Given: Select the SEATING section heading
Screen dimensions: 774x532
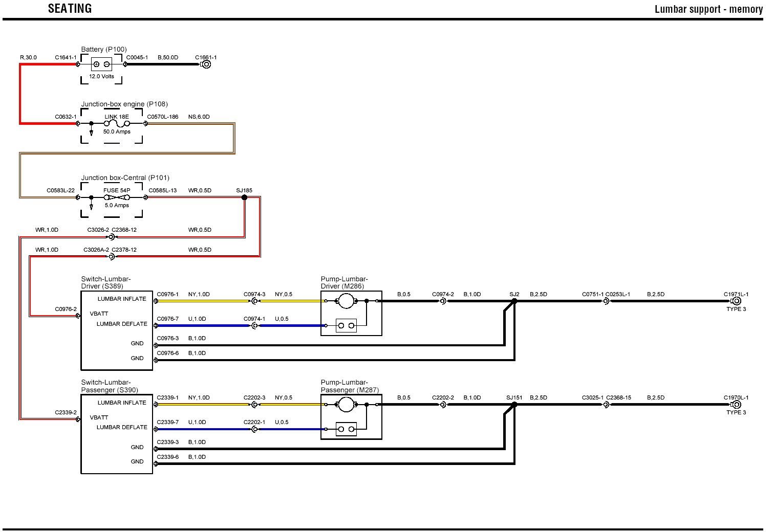Looking at the screenshot, I should click(70, 9).
